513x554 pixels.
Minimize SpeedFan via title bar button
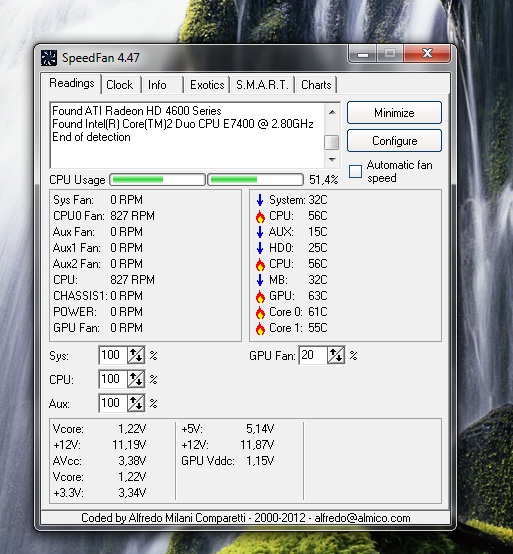(362, 53)
